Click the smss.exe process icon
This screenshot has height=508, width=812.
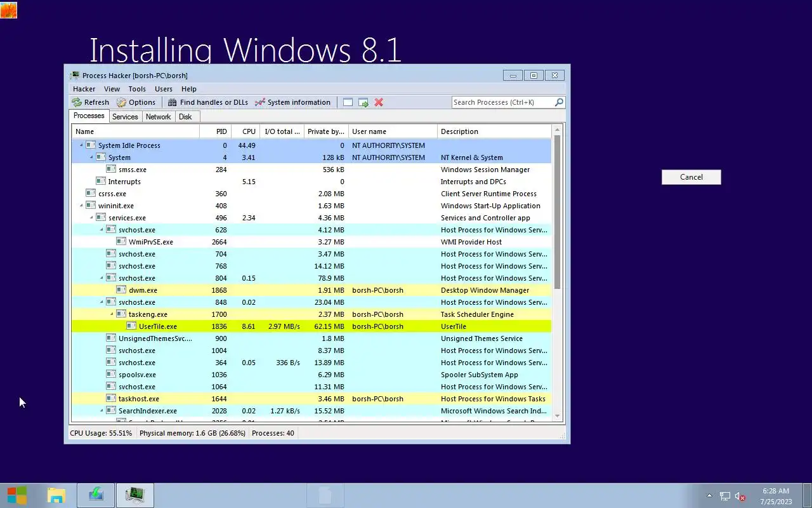point(111,170)
